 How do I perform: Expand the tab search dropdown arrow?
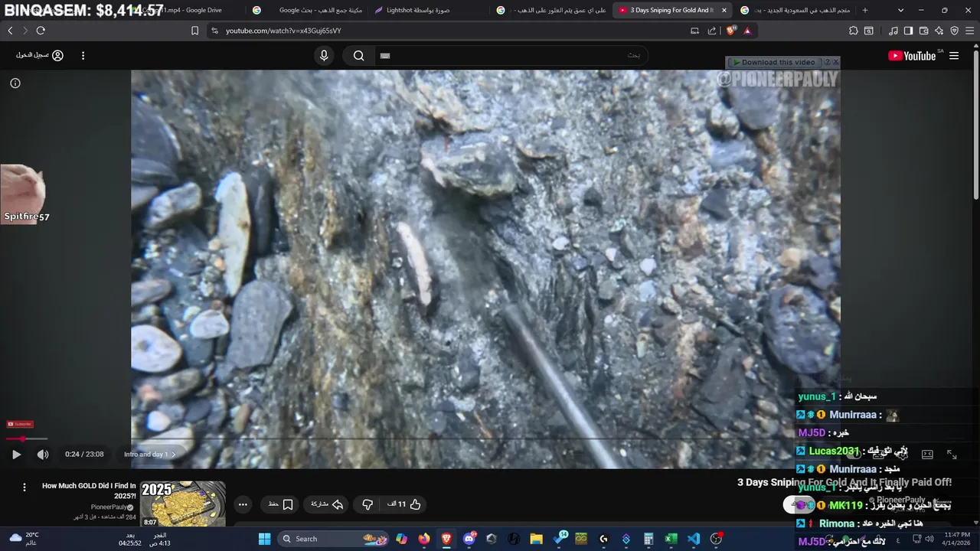[900, 10]
